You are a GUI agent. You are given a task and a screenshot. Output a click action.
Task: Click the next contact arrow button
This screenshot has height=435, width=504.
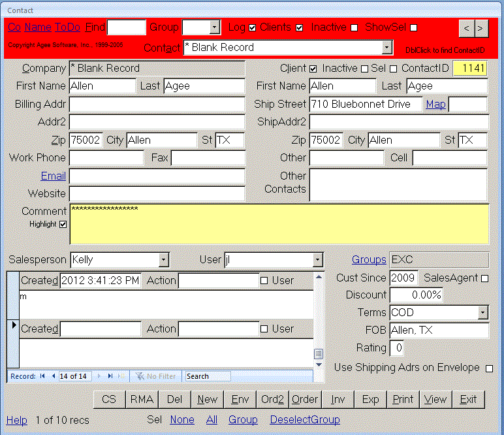(x=480, y=27)
